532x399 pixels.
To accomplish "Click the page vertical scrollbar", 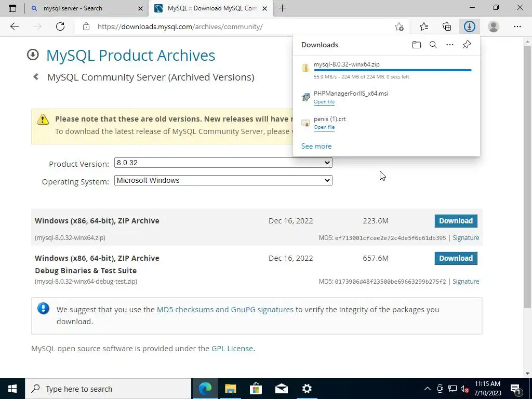I will click(x=527, y=177).
